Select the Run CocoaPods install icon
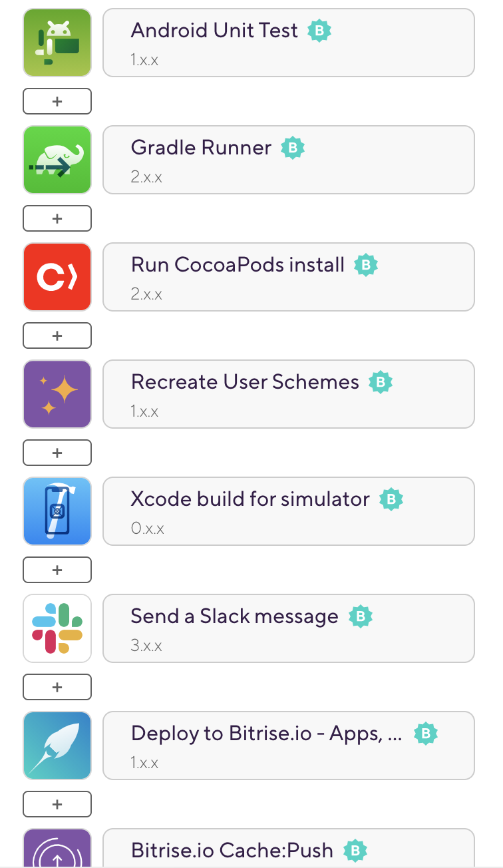Viewport: 503px width, 868px height. (x=57, y=277)
